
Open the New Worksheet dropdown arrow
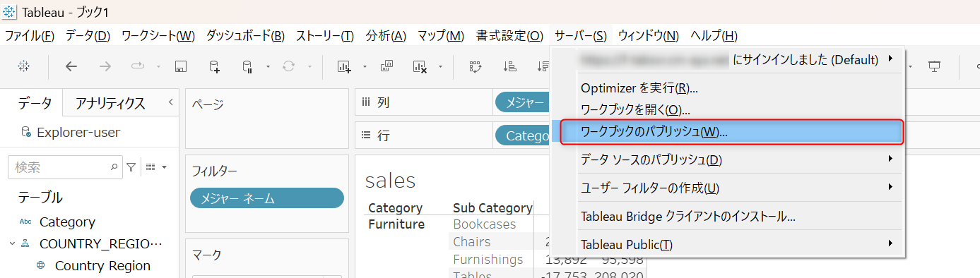pos(365,67)
